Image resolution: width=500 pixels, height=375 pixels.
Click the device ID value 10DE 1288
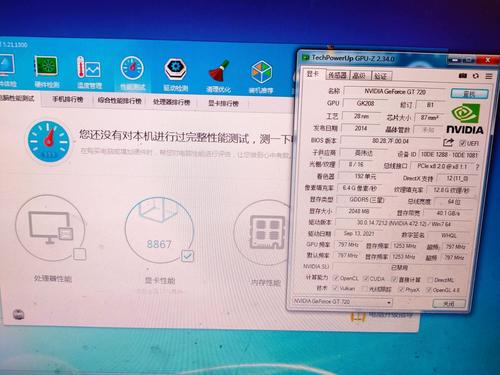point(449,155)
